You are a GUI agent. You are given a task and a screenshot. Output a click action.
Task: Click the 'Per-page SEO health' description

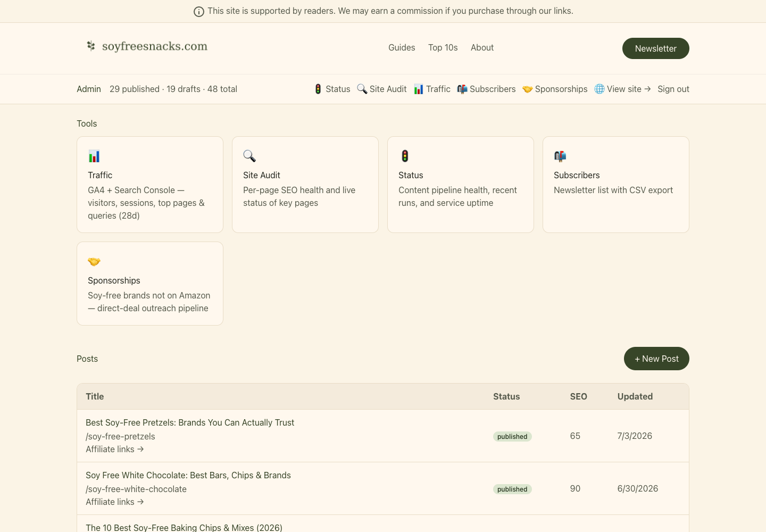(299, 196)
